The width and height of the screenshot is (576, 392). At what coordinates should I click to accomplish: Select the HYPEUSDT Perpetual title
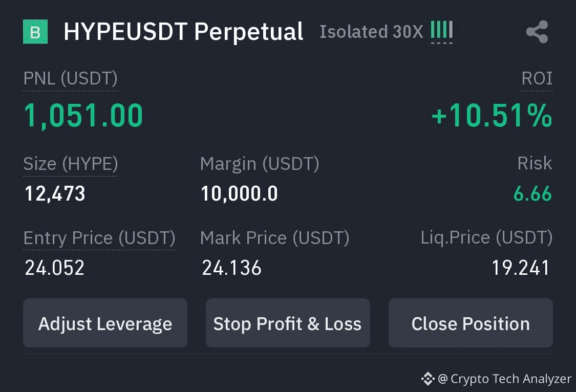point(183,32)
